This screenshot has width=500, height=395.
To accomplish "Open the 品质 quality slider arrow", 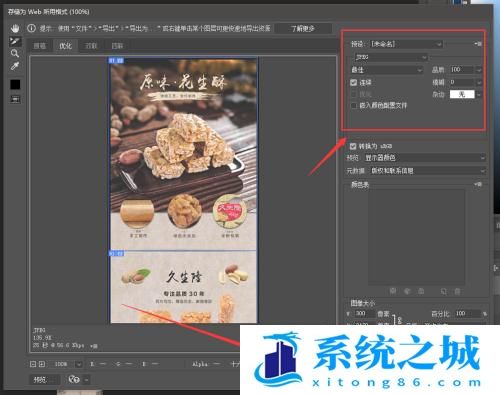I will click(x=479, y=70).
